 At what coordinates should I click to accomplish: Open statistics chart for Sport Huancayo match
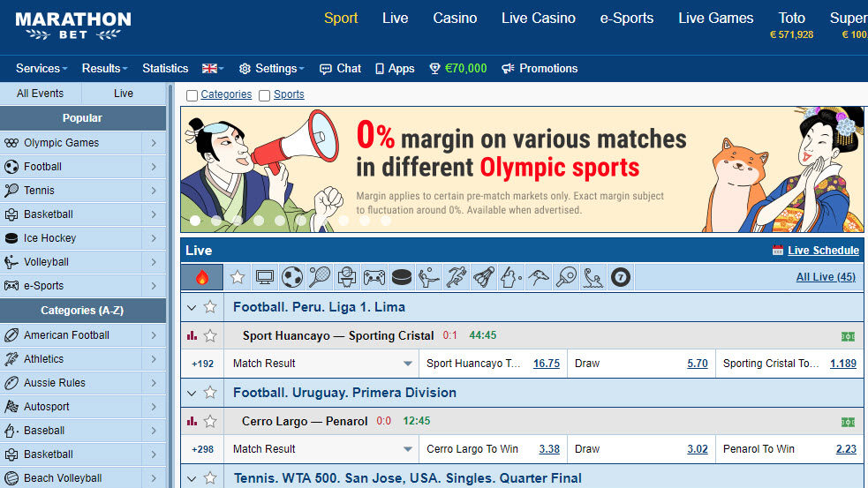coord(192,335)
